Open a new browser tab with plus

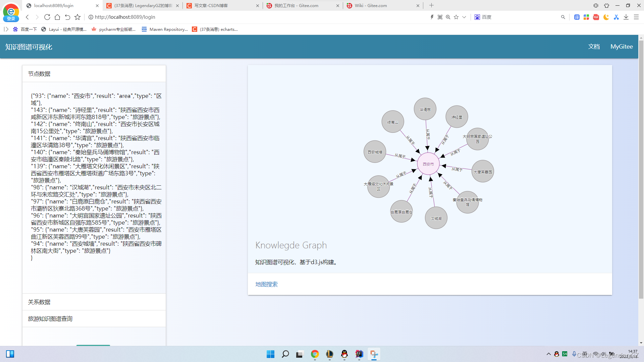pyautogui.click(x=432, y=5)
